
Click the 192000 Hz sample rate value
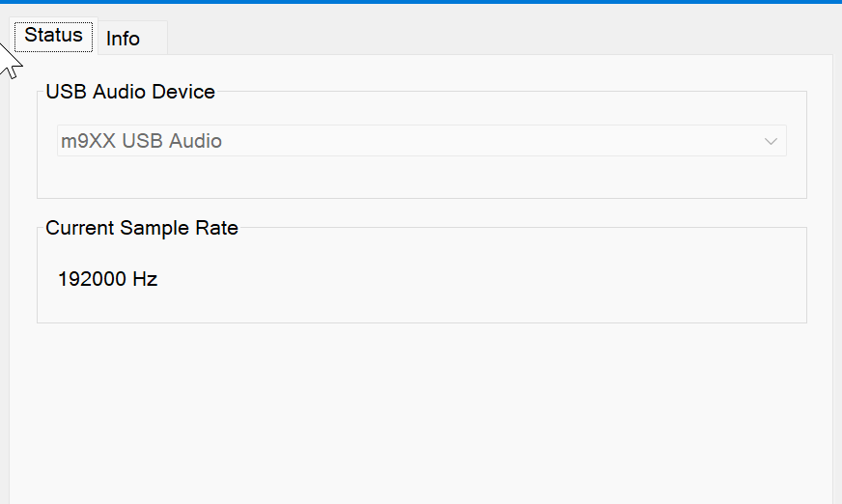tap(107, 280)
